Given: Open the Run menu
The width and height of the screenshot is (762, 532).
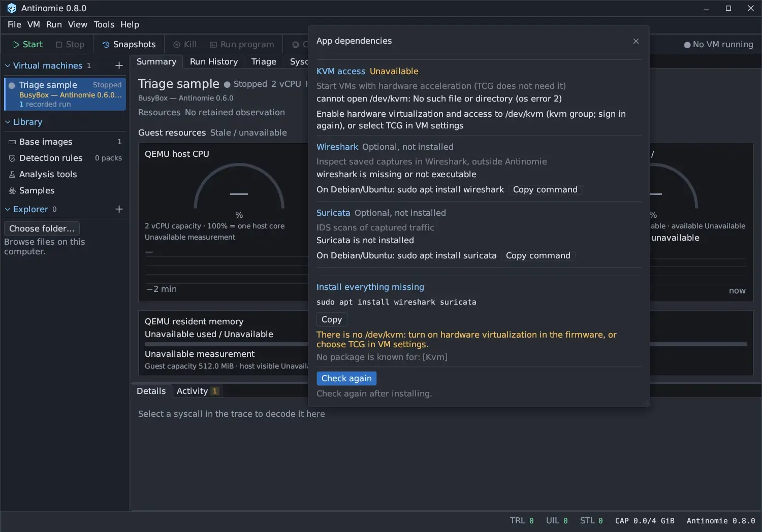Looking at the screenshot, I should pyautogui.click(x=54, y=24).
